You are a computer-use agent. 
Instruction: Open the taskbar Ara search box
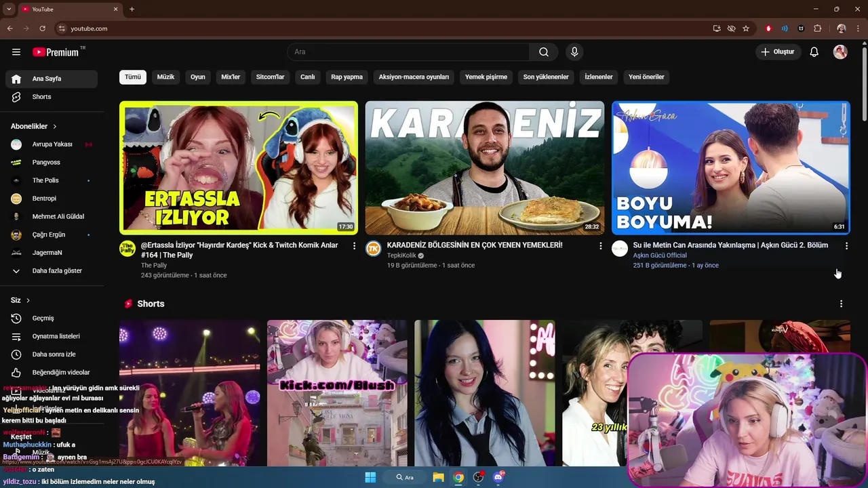tap(405, 477)
